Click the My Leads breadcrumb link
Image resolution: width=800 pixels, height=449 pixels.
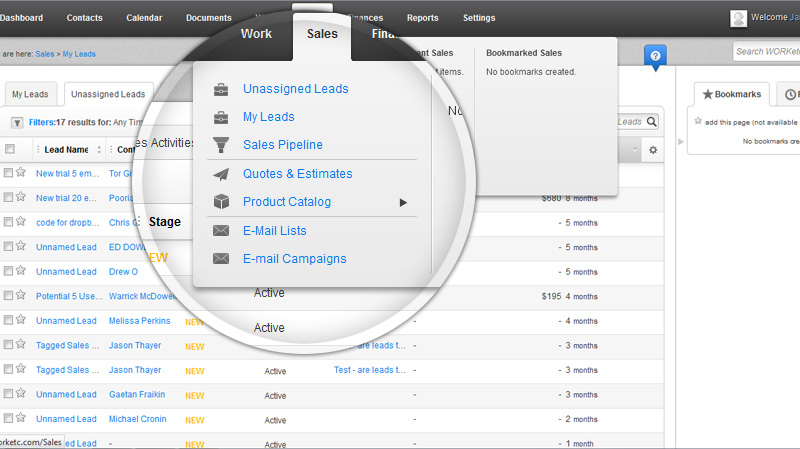79,54
